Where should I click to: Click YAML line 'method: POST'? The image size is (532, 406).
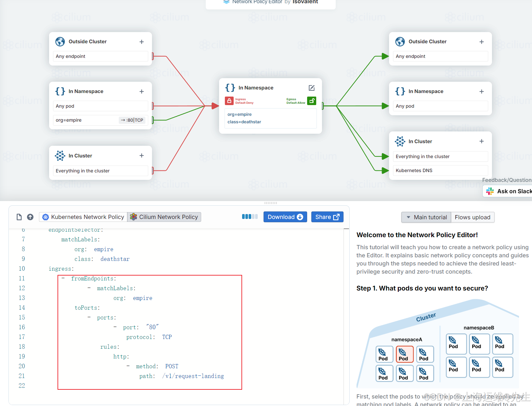click(157, 366)
